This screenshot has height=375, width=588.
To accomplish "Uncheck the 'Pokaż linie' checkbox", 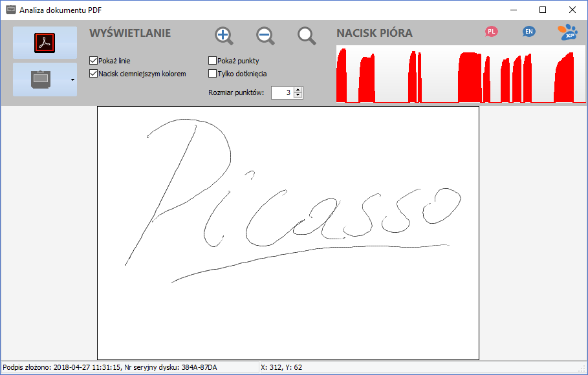I will click(93, 60).
